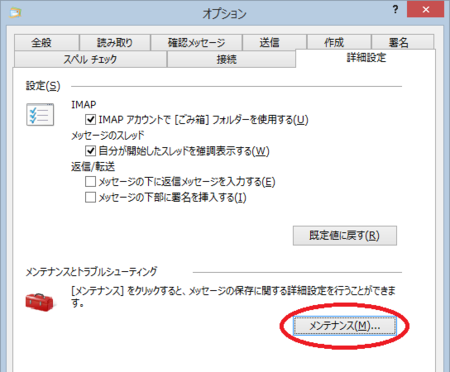Switch to the 署名 tab
Viewport: 450px width, 372px height.
402,43
